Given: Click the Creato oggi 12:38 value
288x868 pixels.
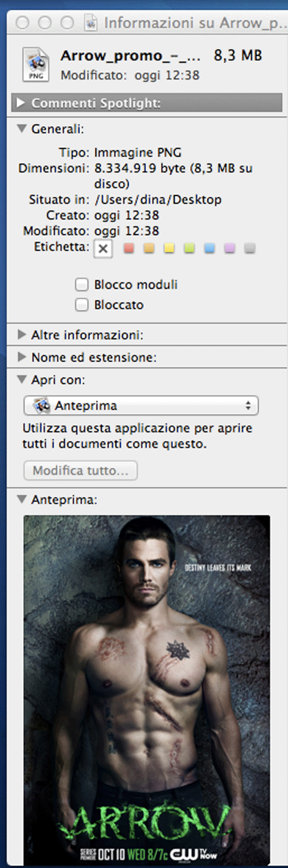Looking at the screenshot, I should pyautogui.click(x=127, y=215).
